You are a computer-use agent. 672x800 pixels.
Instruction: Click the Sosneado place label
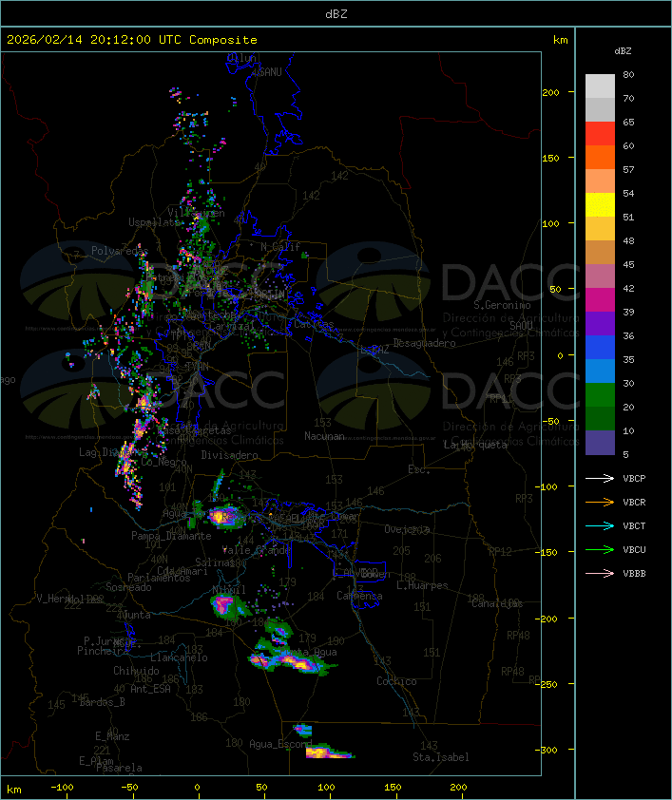point(128,587)
